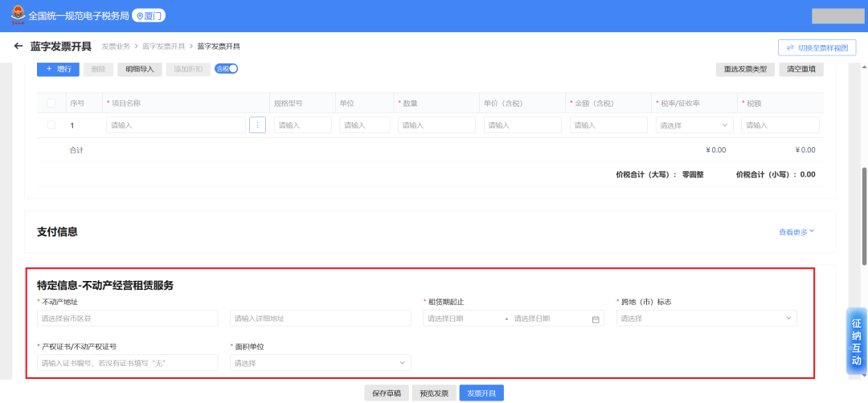This screenshot has height=403, width=868.
Task: Check the select-all checkbox in table header
Action: tap(51, 103)
